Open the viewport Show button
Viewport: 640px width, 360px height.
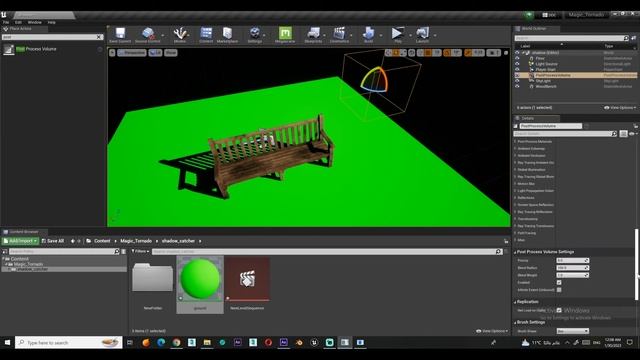pyautogui.click(x=171, y=53)
